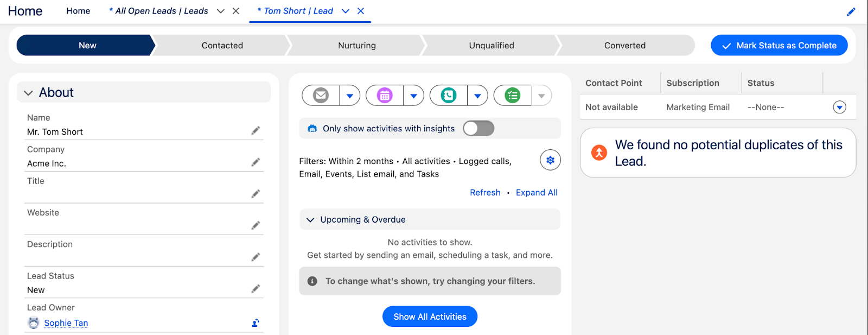Screen dimensions: 868x335
Task: Edit the Company field pencil icon
Action: pyautogui.click(x=256, y=162)
